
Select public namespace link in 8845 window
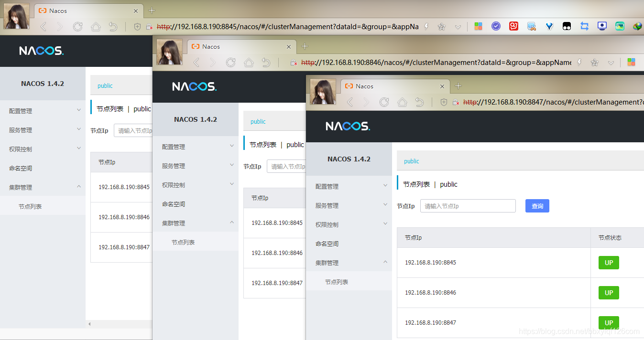pos(105,86)
